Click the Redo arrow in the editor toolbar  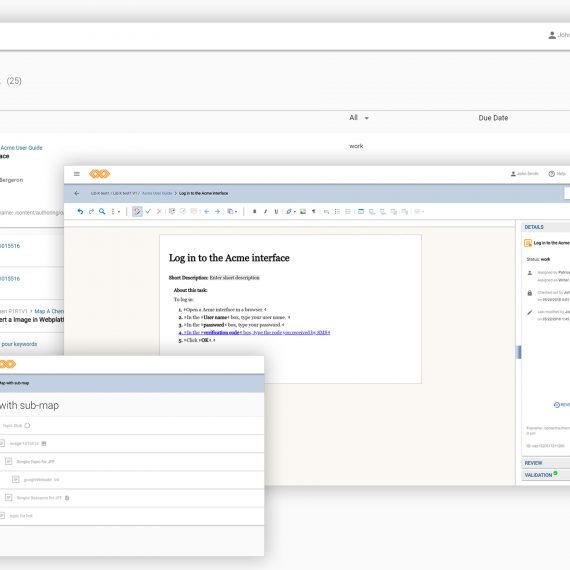(x=91, y=211)
